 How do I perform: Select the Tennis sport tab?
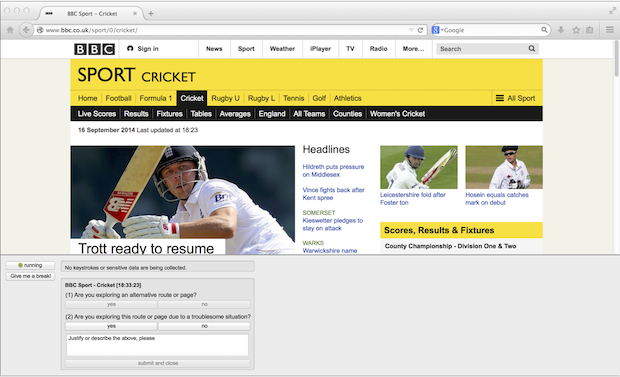pos(293,98)
